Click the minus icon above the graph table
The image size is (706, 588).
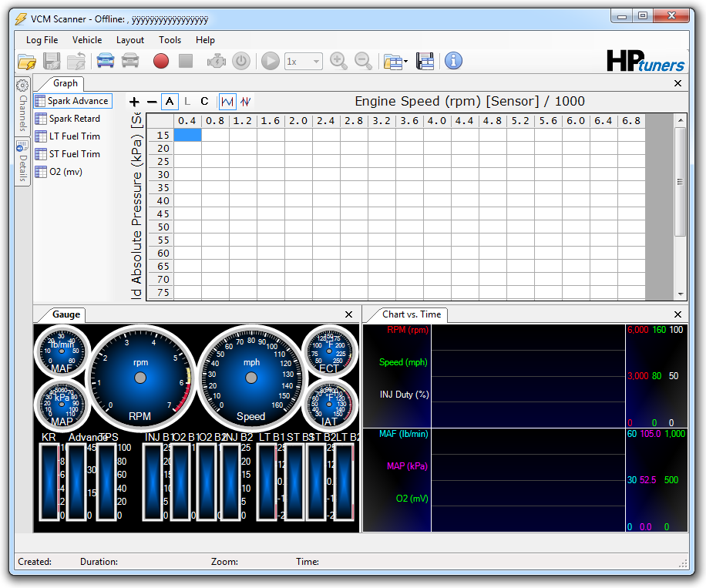coord(152,102)
